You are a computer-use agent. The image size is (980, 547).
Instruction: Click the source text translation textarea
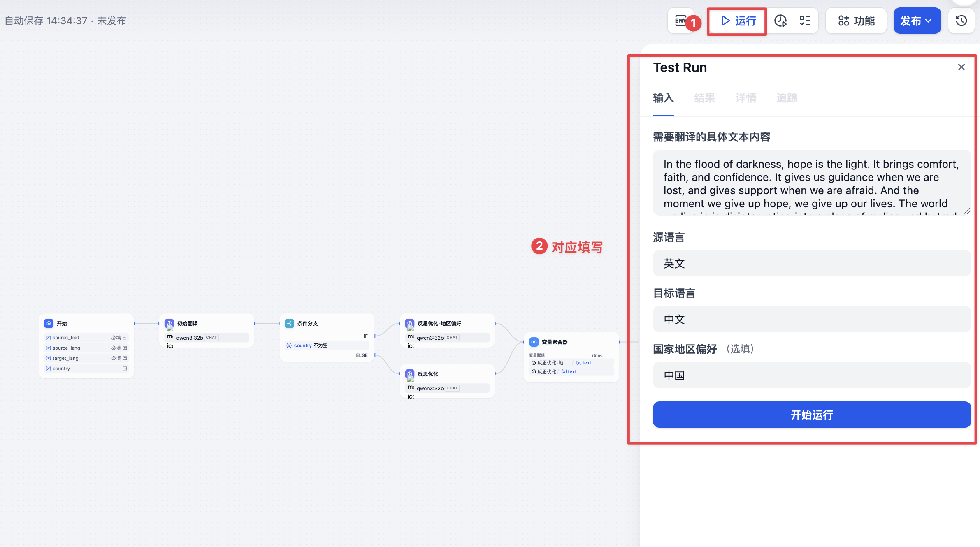pyautogui.click(x=812, y=183)
